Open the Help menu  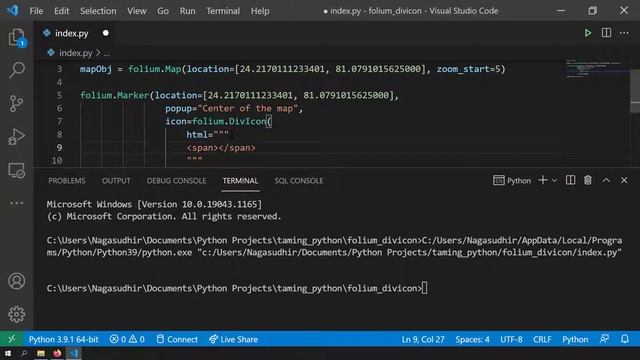260,11
